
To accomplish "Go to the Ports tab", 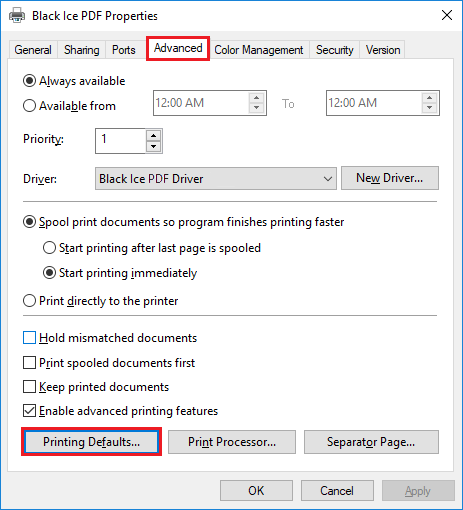I will (x=124, y=50).
